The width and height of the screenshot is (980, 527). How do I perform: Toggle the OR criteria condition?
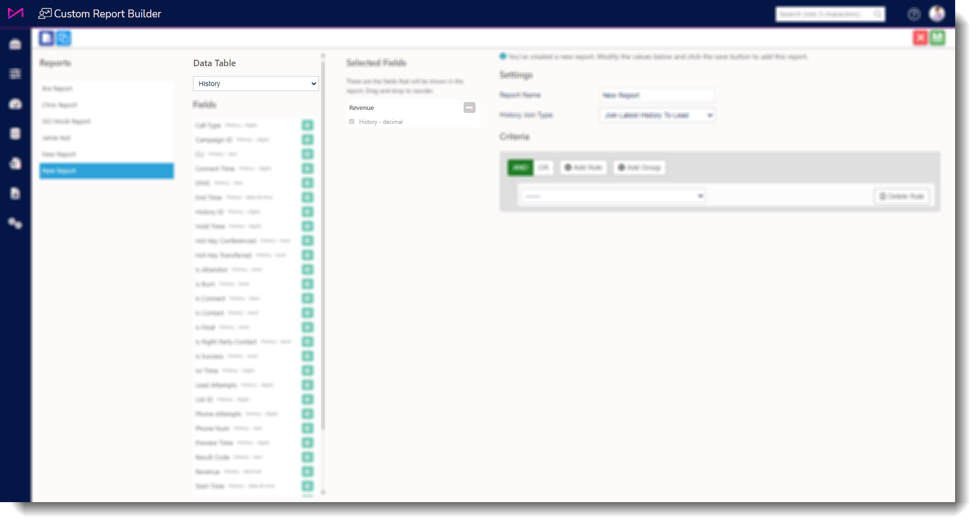click(x=543, y=168)
